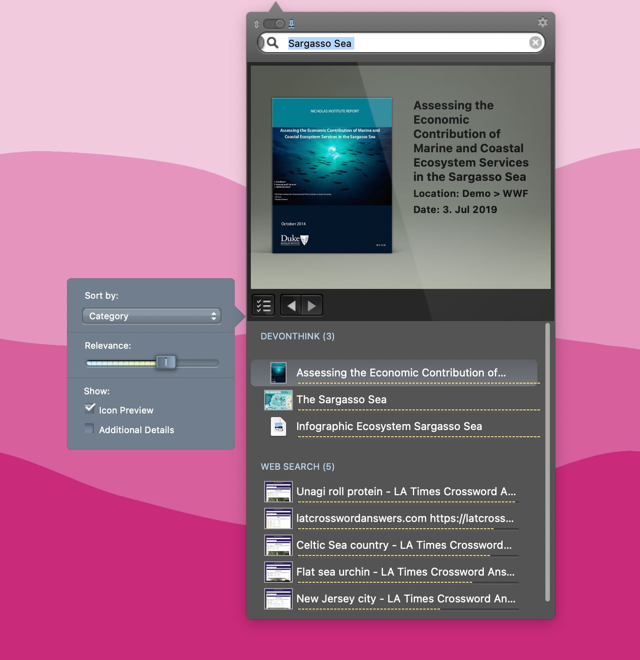The height and width of the screenshot is (660, 640).
Task: Go to next result with right arrow
Action: (x=312, y=306)
